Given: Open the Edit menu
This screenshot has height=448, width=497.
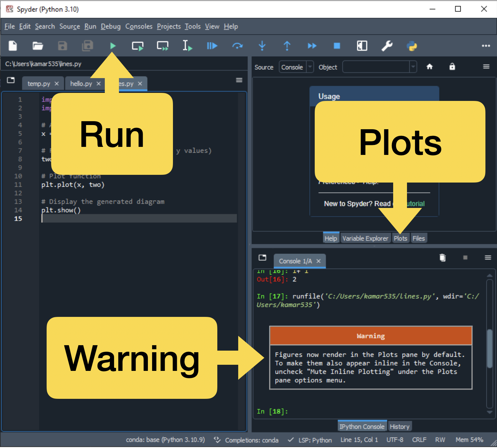Looking at the screenshot, I should 25,27.
